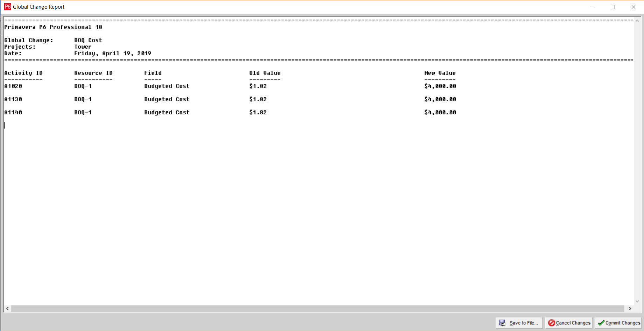This screenshot has width=644, height=331.
Task: Click Cancel Changes button
Action: pyautogui.click(x=569, y=323)
